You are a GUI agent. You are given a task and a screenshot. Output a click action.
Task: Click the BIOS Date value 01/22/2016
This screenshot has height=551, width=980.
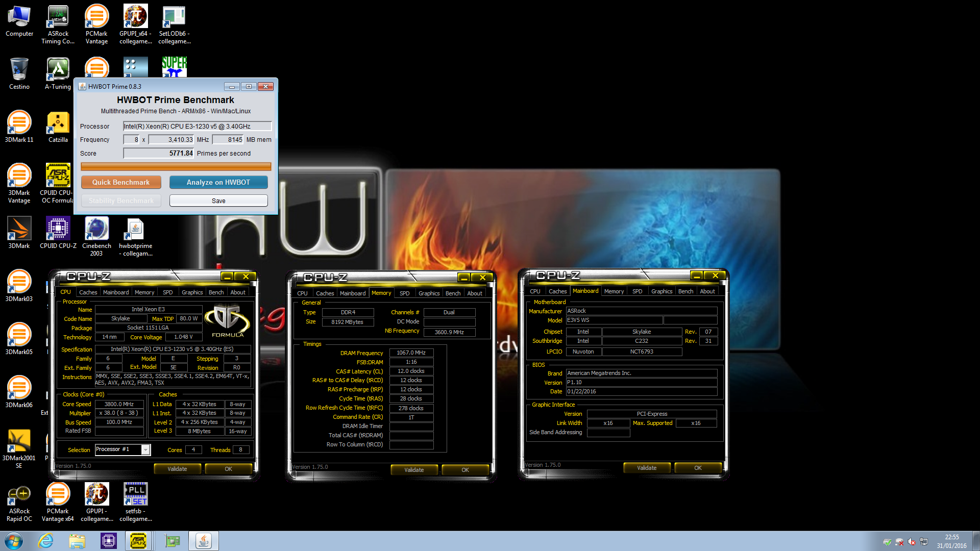642,391
